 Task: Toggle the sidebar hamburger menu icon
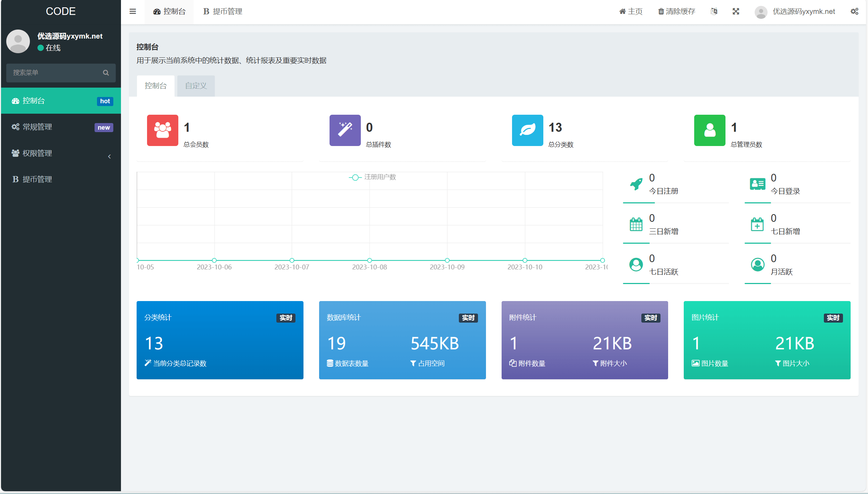pos(132,11)
